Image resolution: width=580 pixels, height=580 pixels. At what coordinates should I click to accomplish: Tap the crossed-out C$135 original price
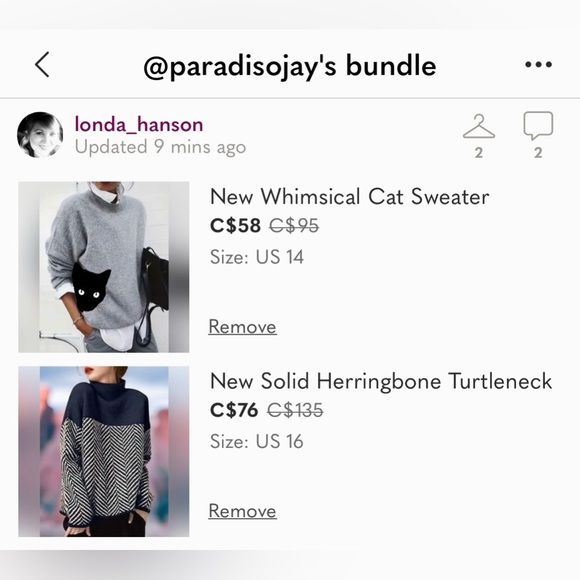pyautogui.click(x=295, y=410)
